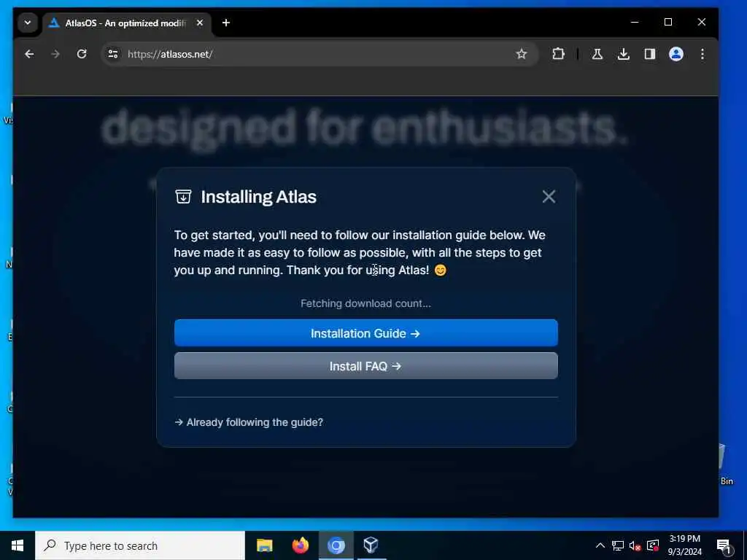Viewport: 747px width, 560px height.
Task: Open the Chrome profile avatar
Action: click(676, 54)
